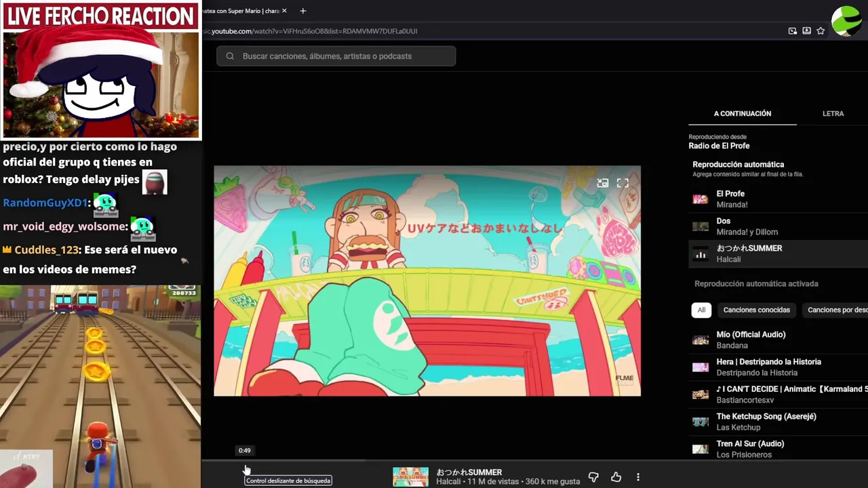This screenshot has height=488, width=868.
Task: Click Cuddles_123 username in chat
Action: pos(46,250)
